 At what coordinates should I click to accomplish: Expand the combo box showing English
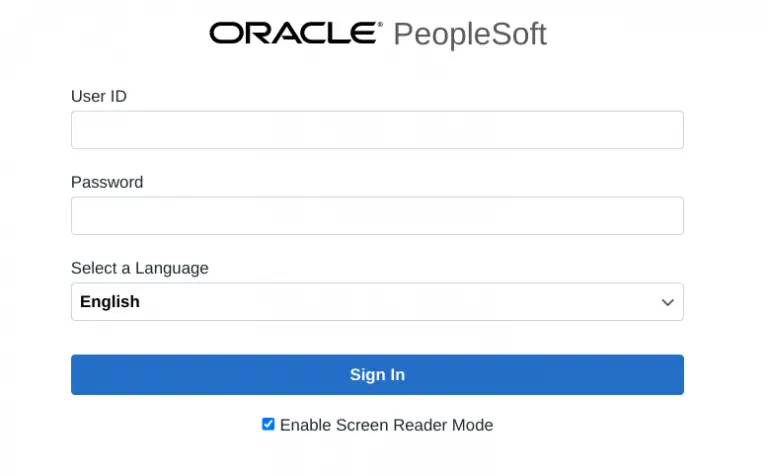click(x=377, y=302)
